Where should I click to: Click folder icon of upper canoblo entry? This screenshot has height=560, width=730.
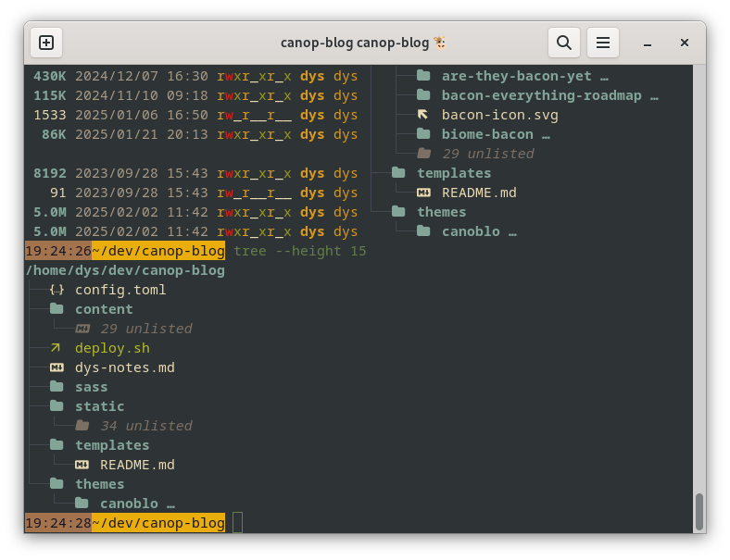coord(423,230)
